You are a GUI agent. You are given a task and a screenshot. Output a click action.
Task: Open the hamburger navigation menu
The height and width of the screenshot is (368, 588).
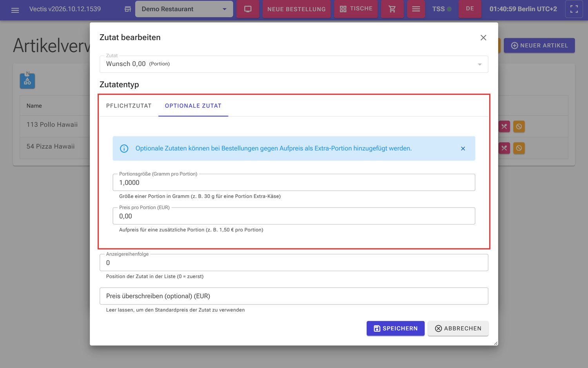[x=15, y=9]
